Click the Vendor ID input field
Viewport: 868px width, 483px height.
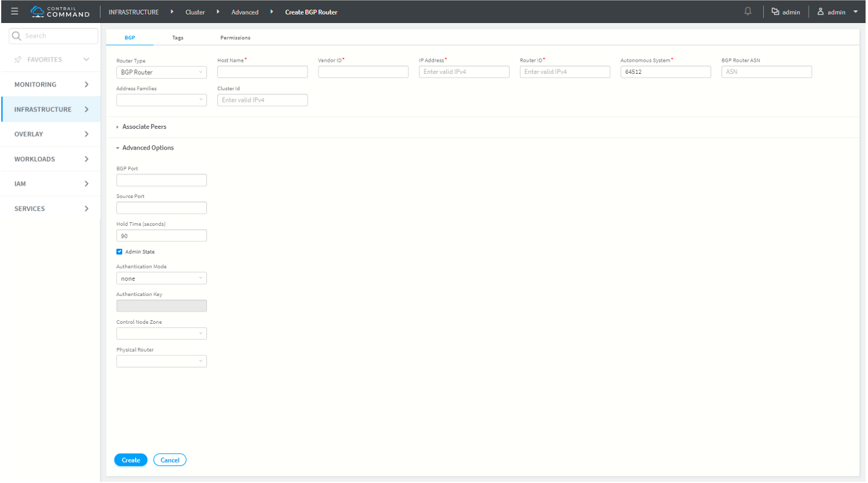pyautogui.click(x=363, y=72)
